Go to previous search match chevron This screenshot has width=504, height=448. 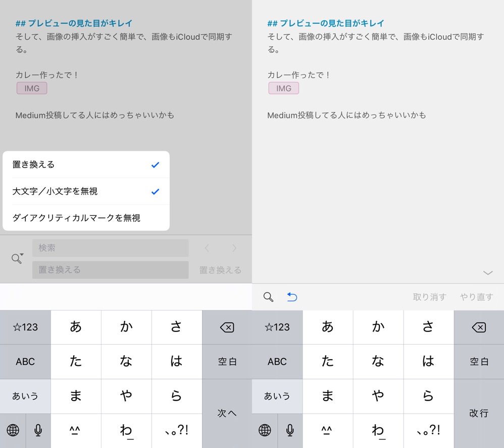click(x=207, y=248)
